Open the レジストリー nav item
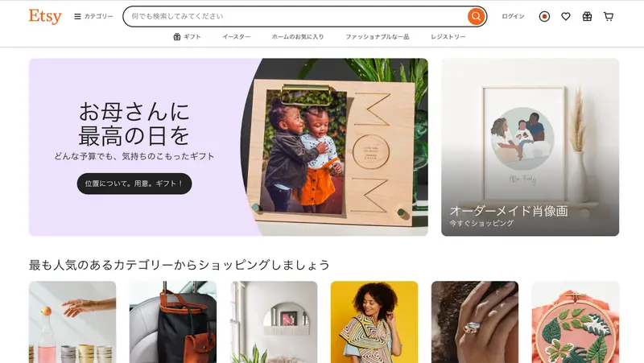 pos(448,36)
